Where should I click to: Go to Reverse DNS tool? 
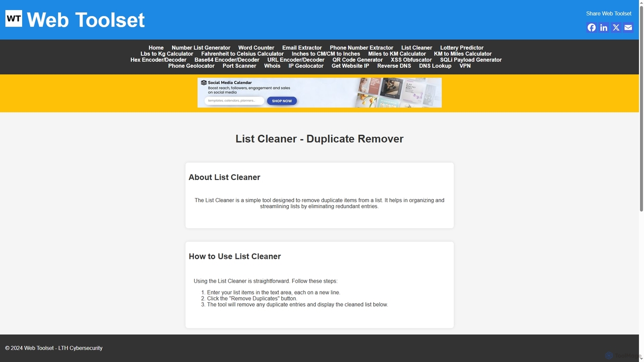(394, 66)
